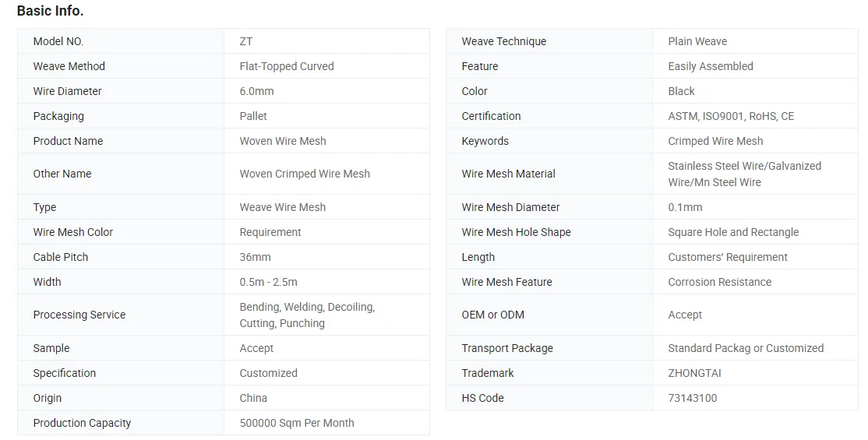This screenshot has height=440, width=868.
Task: Click the Plain Weave value
Action: (x=697, y=41)
